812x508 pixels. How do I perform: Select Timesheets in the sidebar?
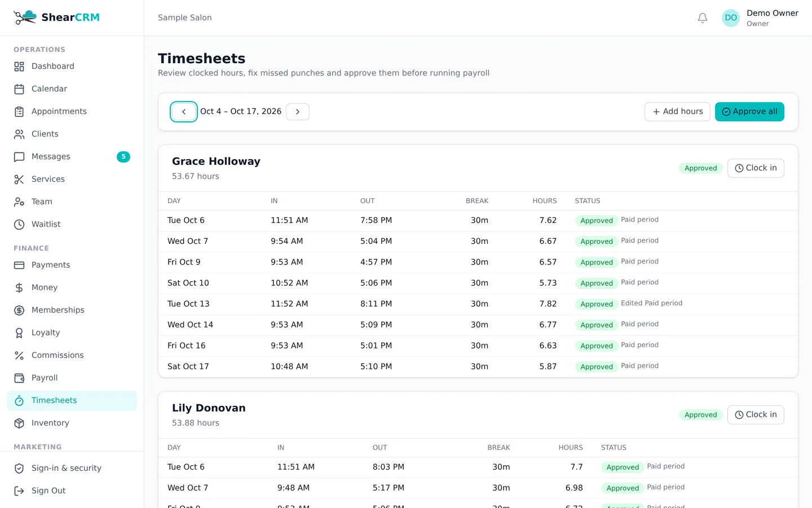tap(72, 401)
